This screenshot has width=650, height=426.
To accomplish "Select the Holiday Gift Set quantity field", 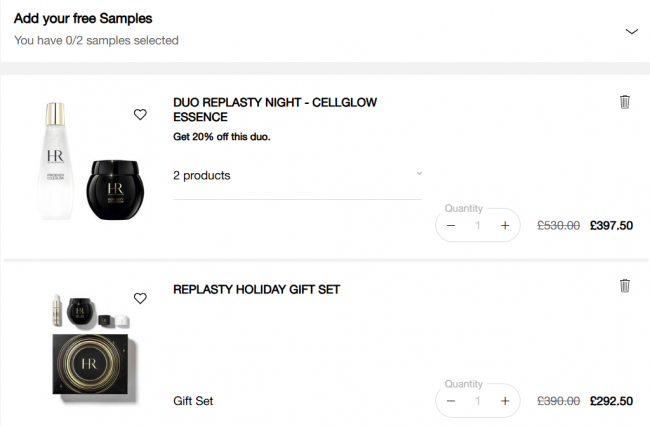I will tap(478, 401).
